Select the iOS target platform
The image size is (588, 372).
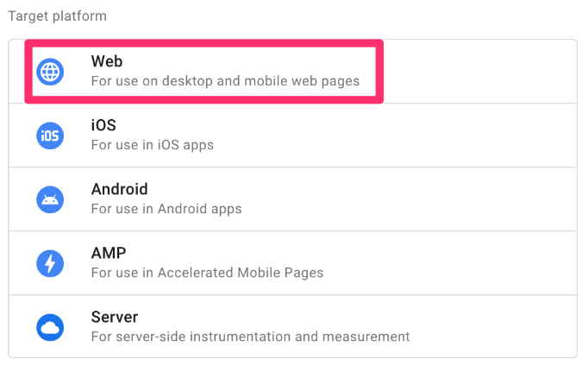(293, 136)
